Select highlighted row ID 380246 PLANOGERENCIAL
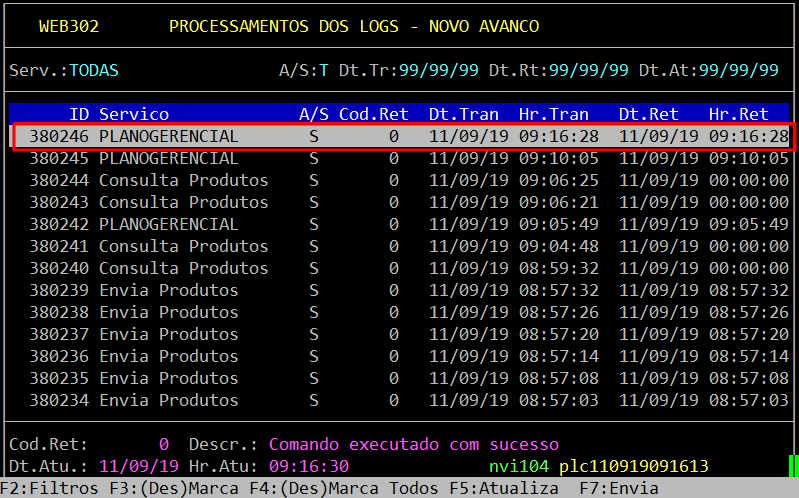Screen dimensions: 799x498 tap(400, 136)
